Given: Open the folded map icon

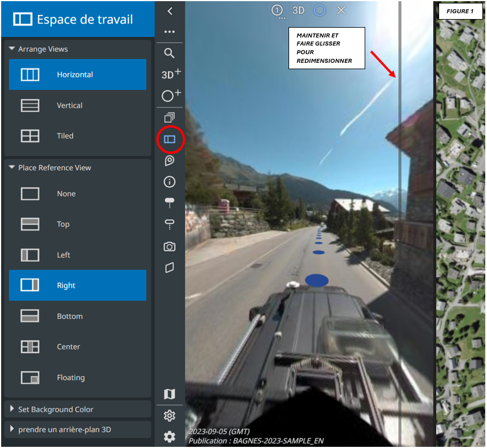Looking at the screenshot, I should point(169,394).
